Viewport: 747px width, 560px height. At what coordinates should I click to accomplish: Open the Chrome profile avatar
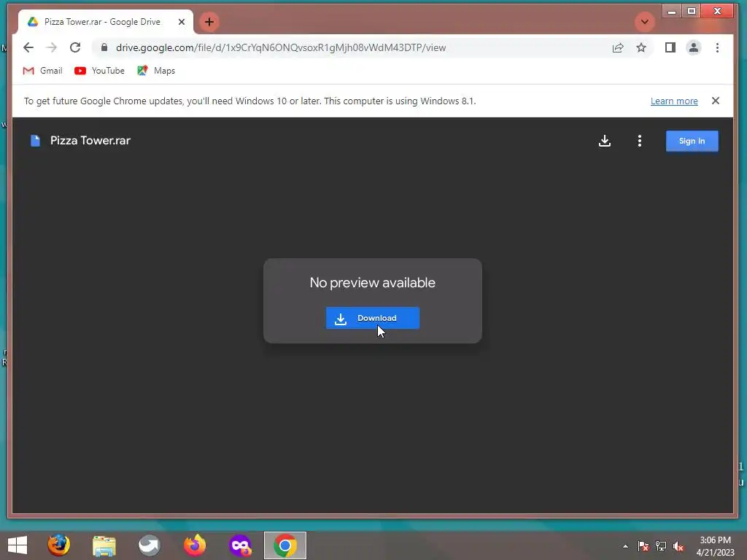[694, 47]
